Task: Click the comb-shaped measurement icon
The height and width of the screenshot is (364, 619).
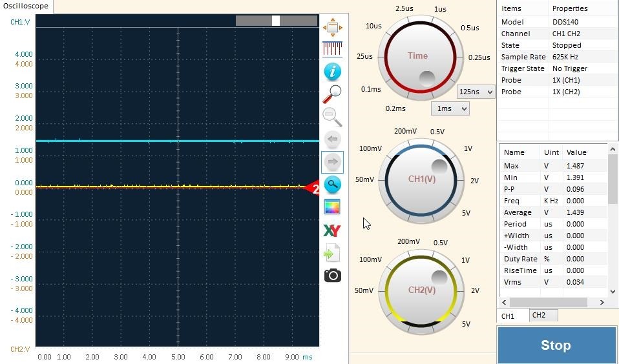Action: coord(332,48)
